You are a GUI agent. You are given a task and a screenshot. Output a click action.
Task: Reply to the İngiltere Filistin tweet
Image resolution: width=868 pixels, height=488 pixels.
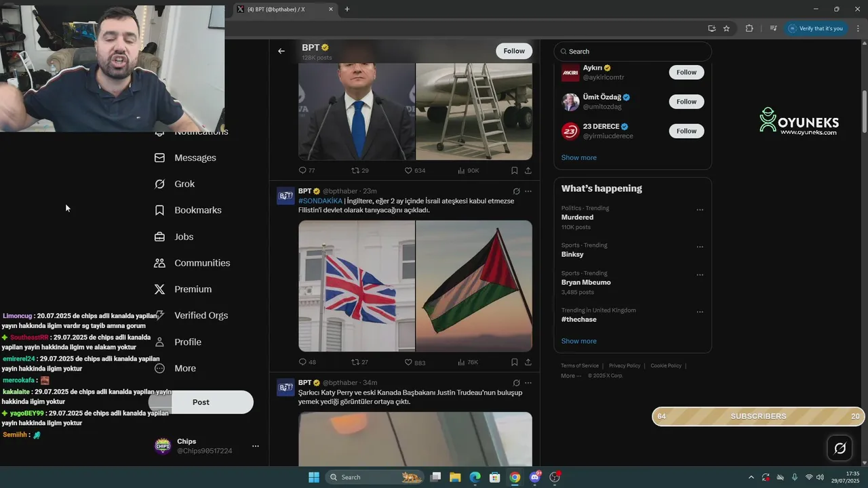click(307, 363)
